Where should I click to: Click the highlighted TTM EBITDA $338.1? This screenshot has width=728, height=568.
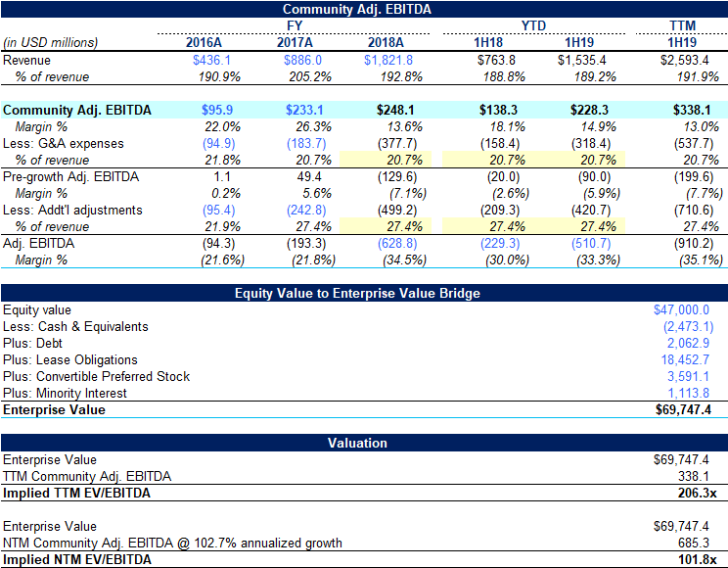692,110
